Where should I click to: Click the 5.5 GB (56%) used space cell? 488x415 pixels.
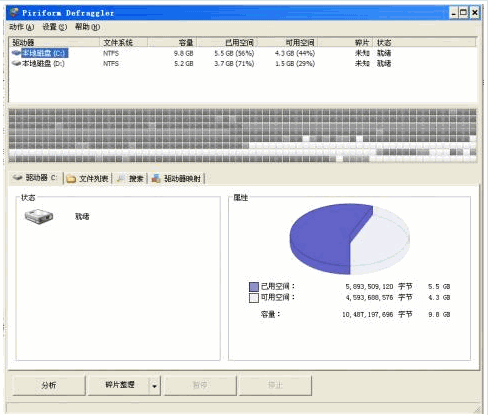click(234, 53)
